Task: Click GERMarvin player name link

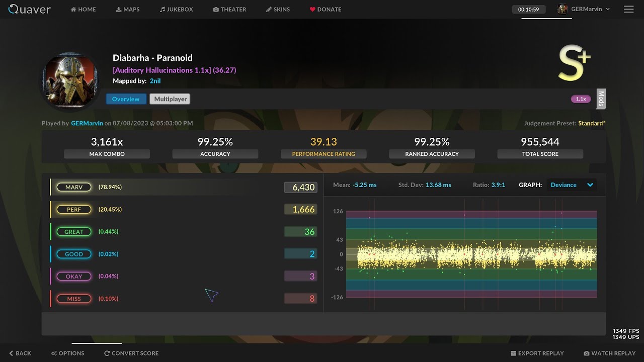Action: coord(87,123)
